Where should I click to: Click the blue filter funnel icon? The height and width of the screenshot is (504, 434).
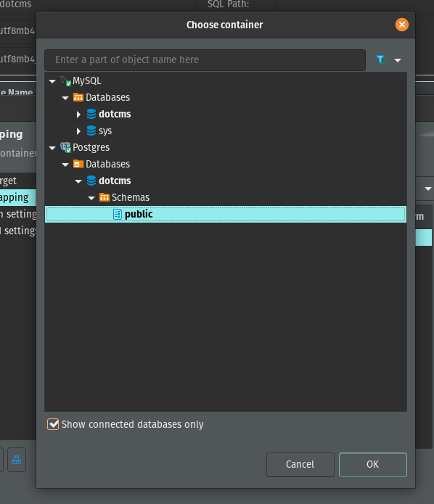click(381, 59)
